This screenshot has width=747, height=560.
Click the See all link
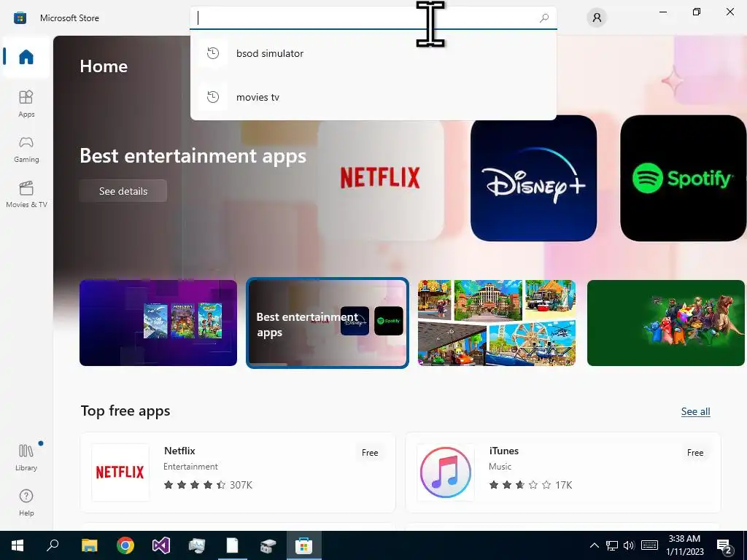pos(695,411)
